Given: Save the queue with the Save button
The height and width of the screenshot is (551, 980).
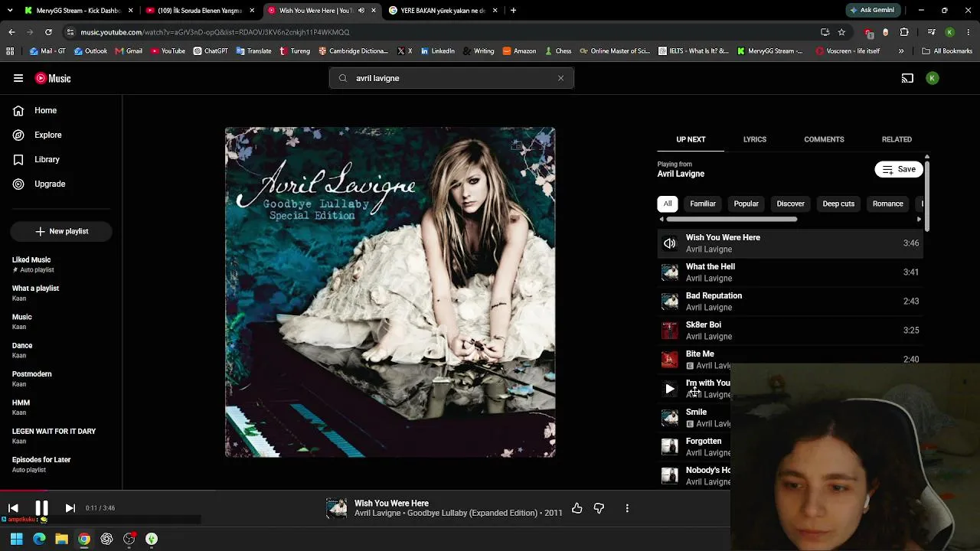Looking at the screenshot, I should pos(900,169).
